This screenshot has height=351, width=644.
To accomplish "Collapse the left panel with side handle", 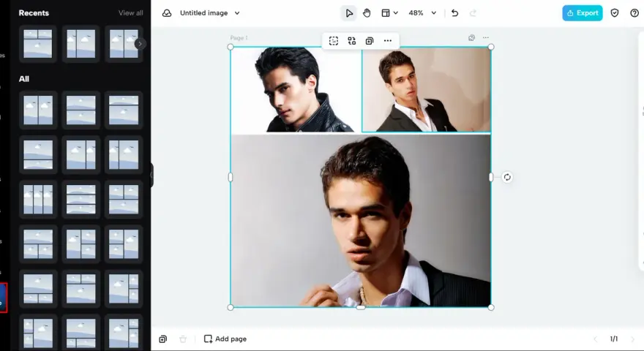I will [x=151, y=175].
